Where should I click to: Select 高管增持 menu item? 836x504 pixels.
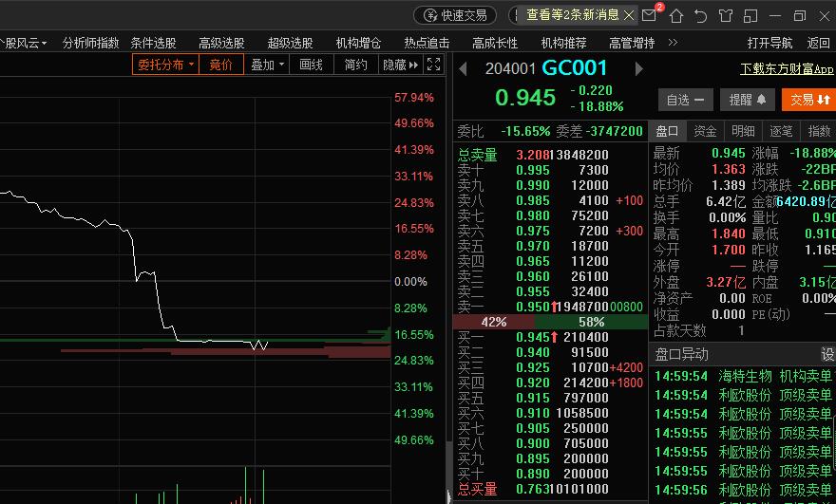click(632, 43)
